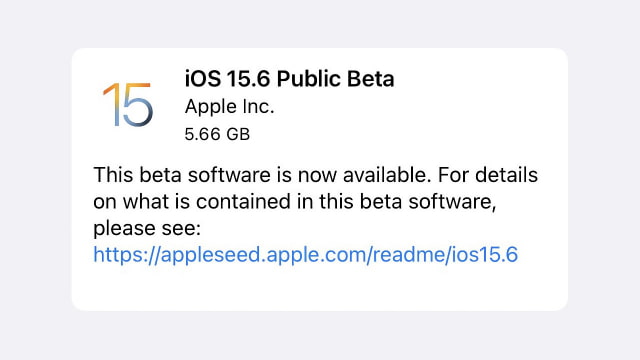Click the 'iOS' text in the heading
This screenshot has height=360, width=640.
tap(202, 79)
